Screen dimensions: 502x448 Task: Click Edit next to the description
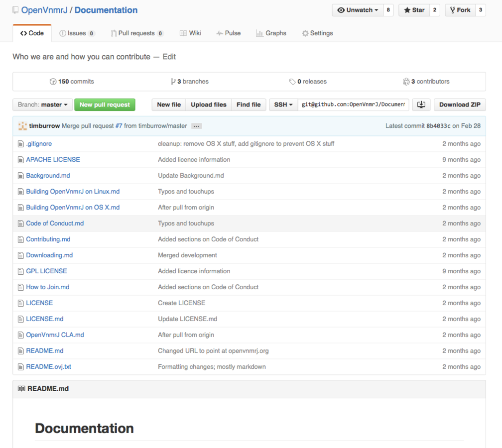(169, 57)
